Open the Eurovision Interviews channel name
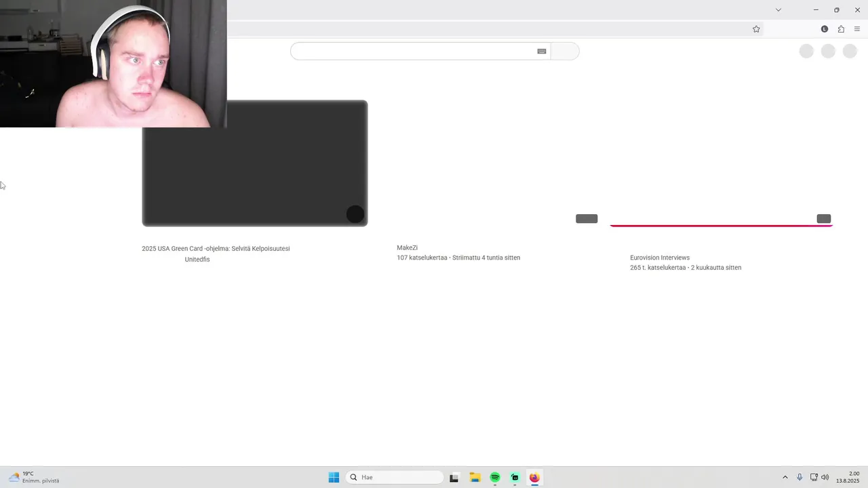The height and width of the screenshot is (488, 868). [x=660, y=258]
